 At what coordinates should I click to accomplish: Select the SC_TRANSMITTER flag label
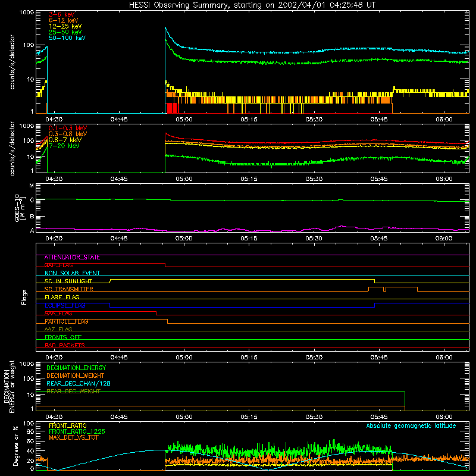pos(68,289)
